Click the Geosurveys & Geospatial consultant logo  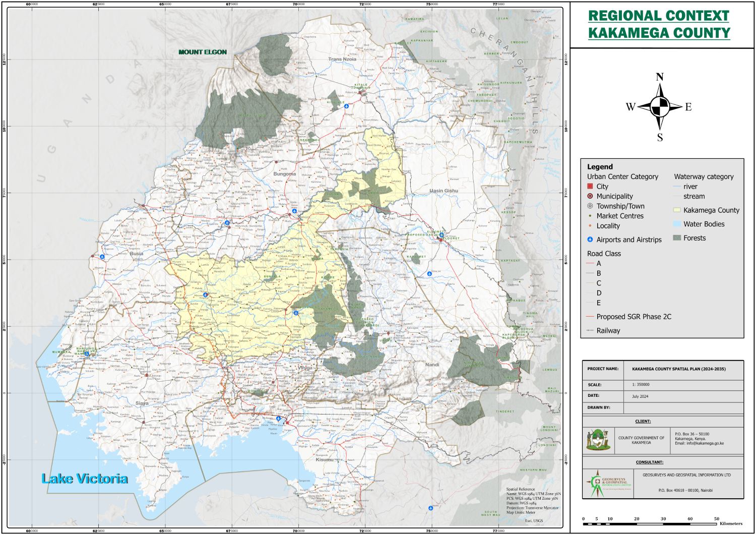pyautogui.click(x=608, y=484)
